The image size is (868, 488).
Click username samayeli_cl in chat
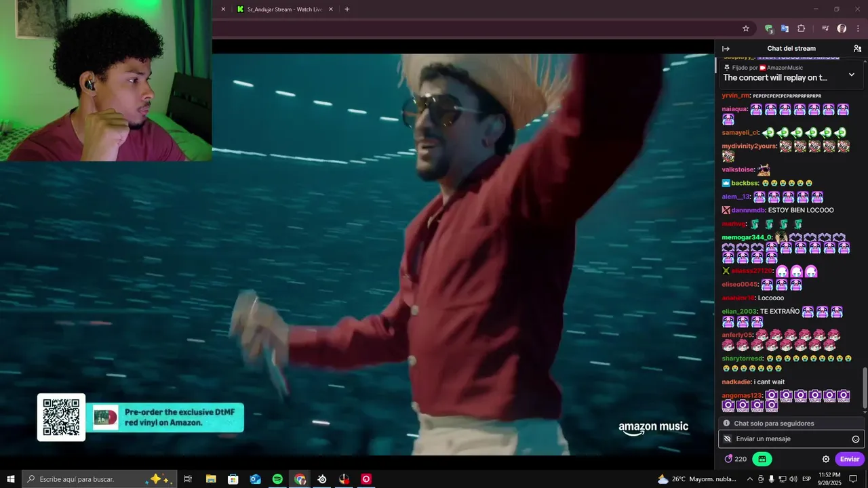(740, 133)
